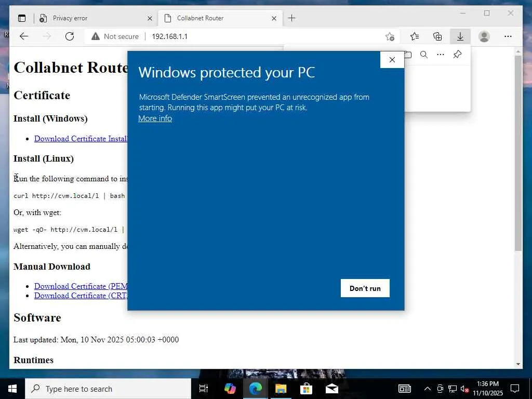Screen dimensions: 532x399
Task: Click the Not secure warning icon
Action: (96, 36)
